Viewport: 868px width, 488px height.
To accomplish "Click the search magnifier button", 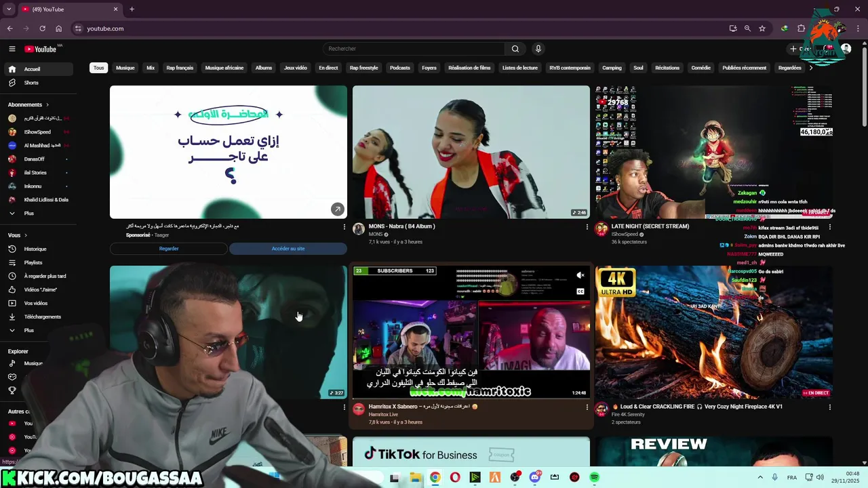I will click(x=515, y=49).
